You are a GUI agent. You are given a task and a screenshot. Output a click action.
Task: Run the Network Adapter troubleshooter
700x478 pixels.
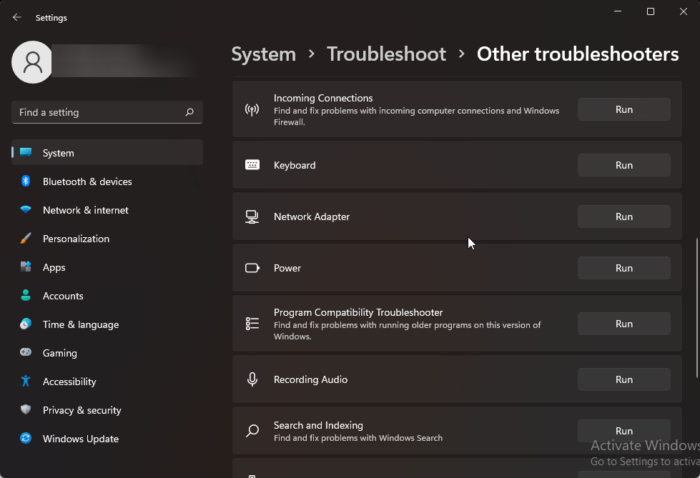pos(623,217)
